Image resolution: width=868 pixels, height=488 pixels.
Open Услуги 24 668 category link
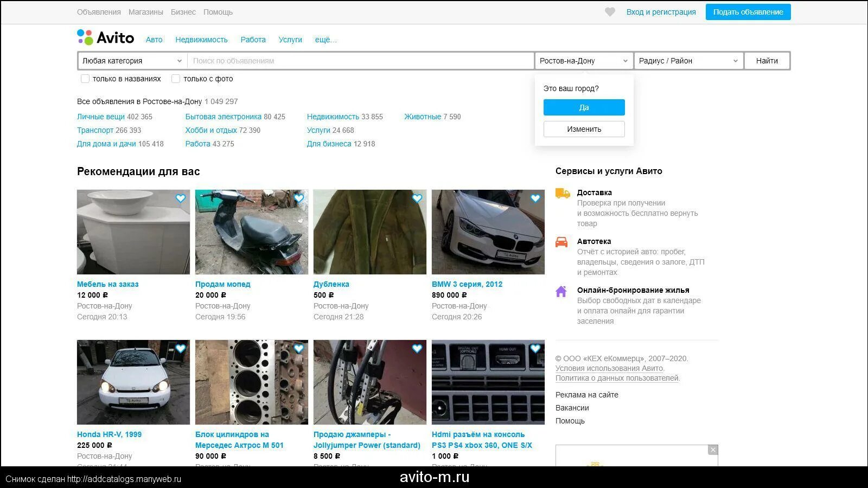(318, 130)
